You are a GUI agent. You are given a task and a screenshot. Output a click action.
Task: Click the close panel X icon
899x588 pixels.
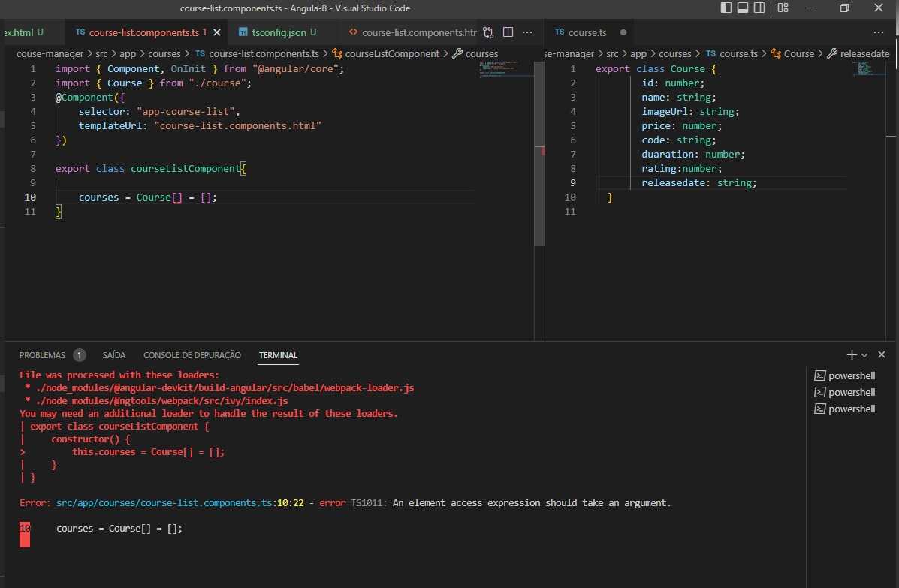pyautogui.click(x=882, y=354)
